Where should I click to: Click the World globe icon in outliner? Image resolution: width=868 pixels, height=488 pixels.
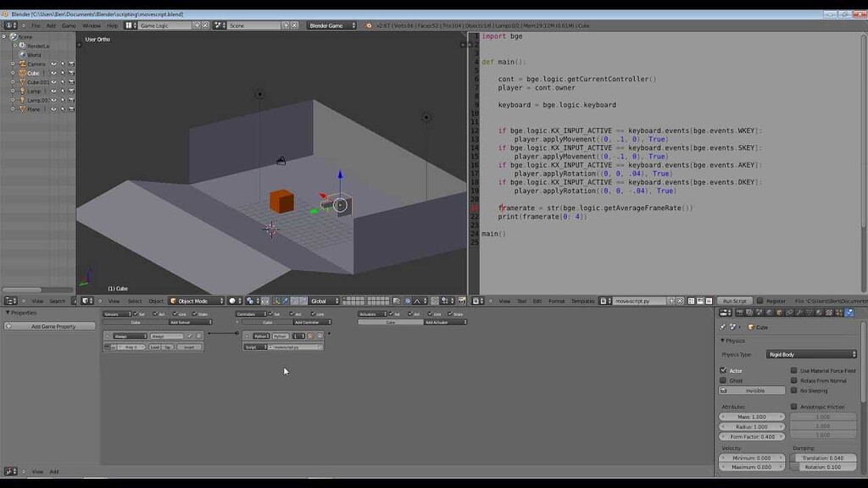(23, 55)
